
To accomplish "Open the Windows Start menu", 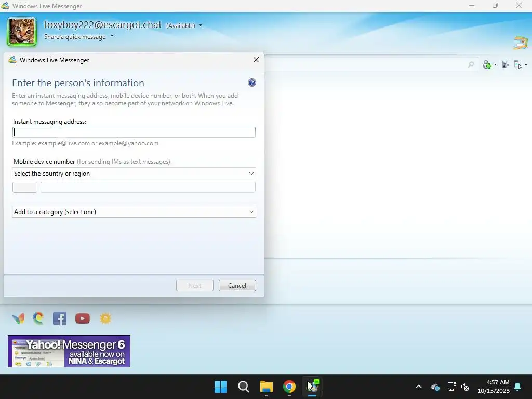I will pyautogui.click(x=220, y=387).
